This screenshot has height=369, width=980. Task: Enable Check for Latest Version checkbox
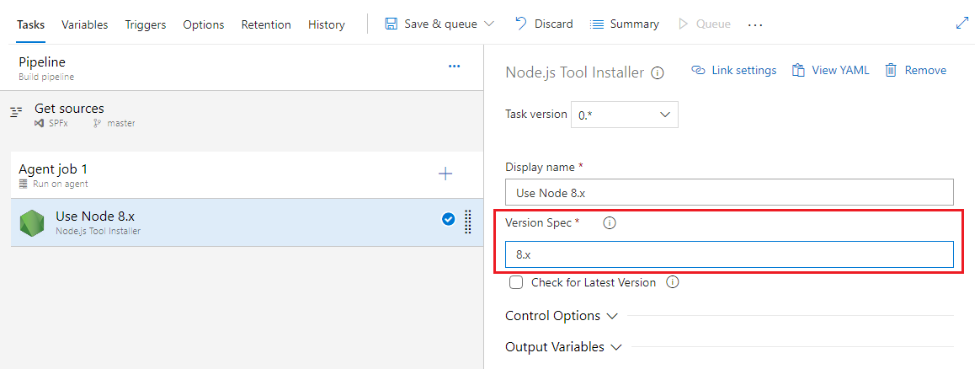coord(516,283)
